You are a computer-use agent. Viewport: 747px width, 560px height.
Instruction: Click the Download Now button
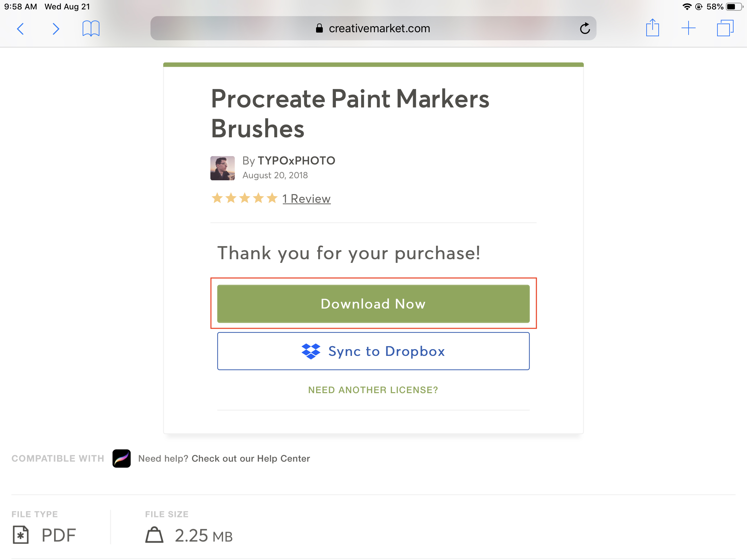click(x=373, y=304)
